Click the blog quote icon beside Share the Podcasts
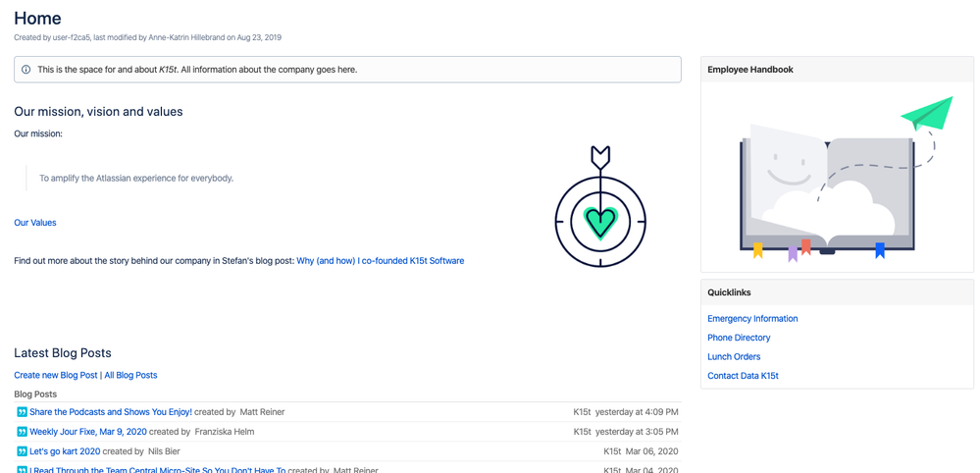This screenshot has width=980, height=473. coord(22,412)
